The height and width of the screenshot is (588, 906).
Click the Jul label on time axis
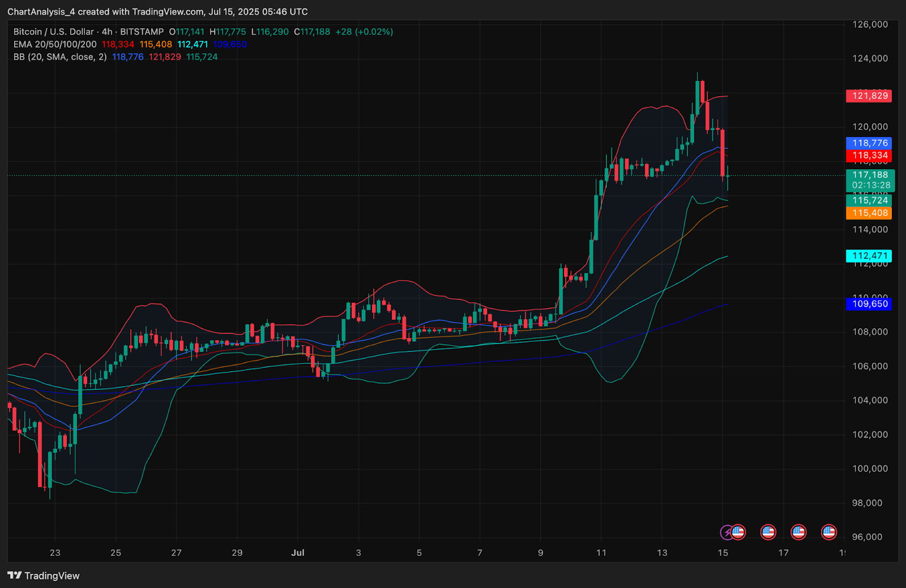297,553
